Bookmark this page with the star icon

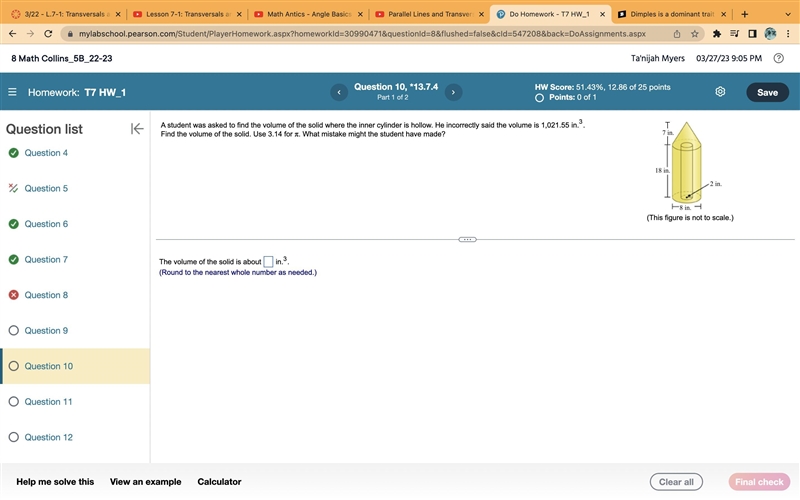(x=694, y=34)
